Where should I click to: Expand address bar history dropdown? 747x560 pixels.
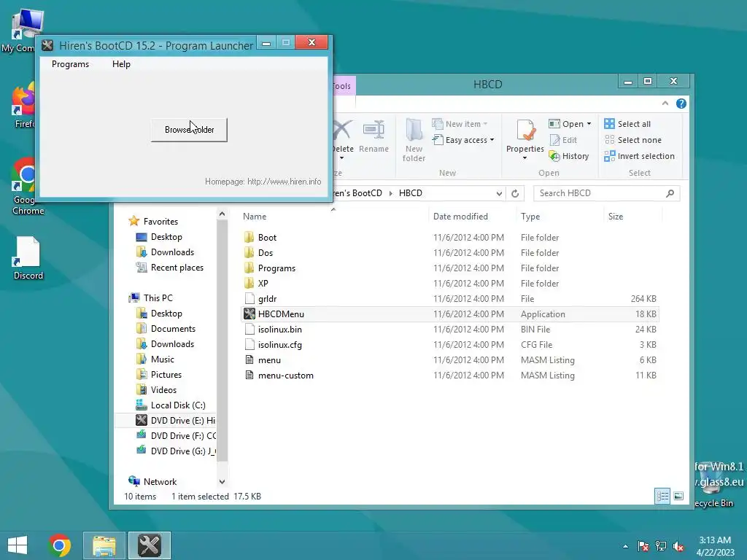coord(499,193)
